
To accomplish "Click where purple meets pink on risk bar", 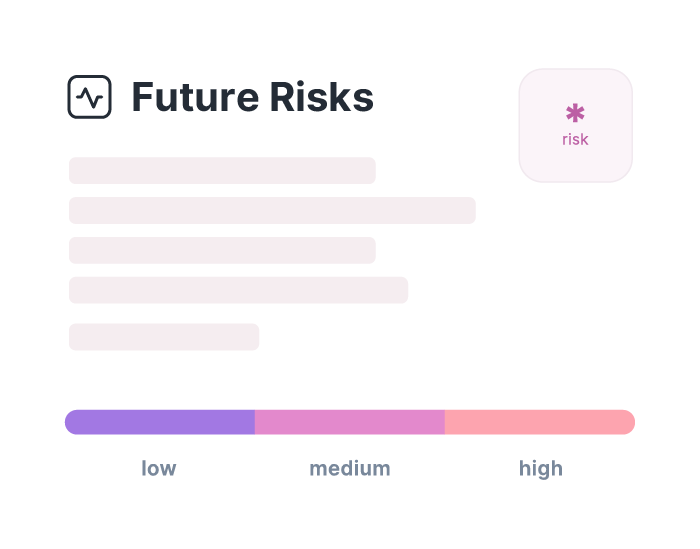I will click(255, 422).
